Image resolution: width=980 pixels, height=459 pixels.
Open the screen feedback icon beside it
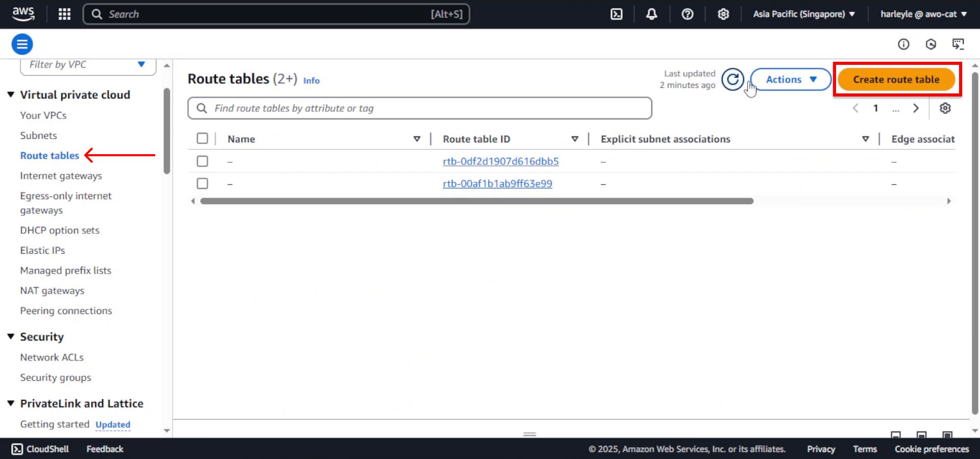click(x=958, y=44)
